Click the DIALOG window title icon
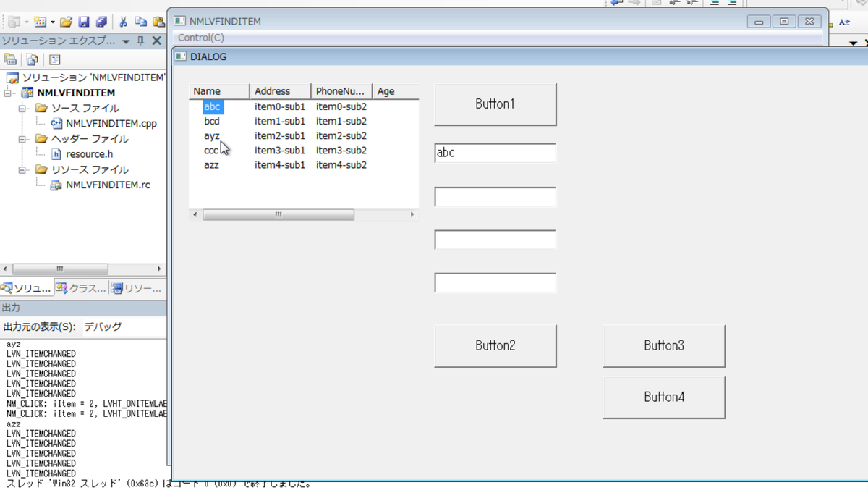This screenshot has width=868, height=493. [x=180, y=56]
